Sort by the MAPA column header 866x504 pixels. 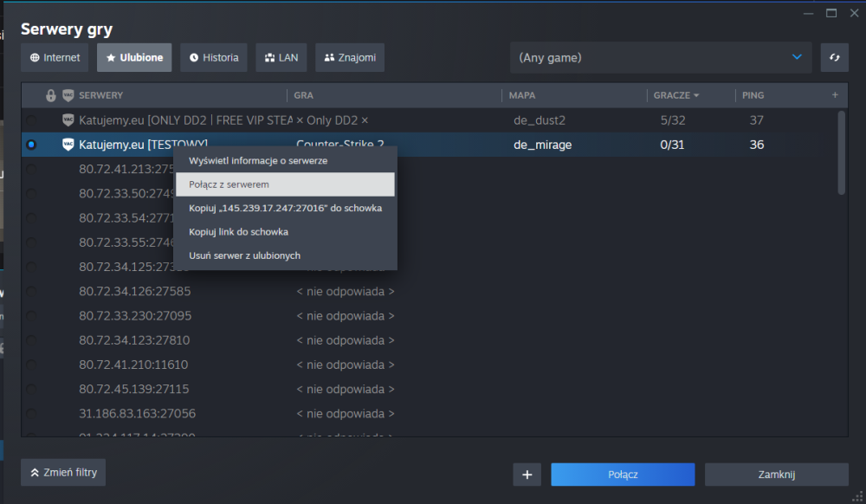[522, 95]
